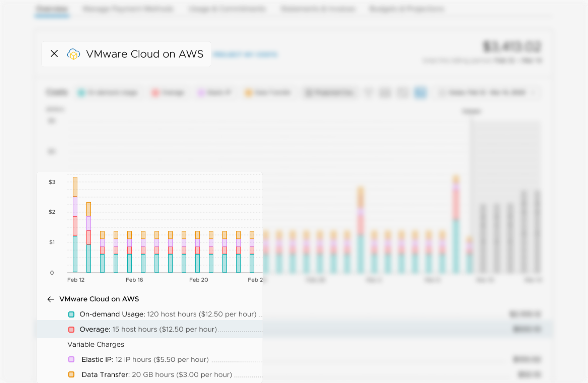
Task: Click the Variable Charges heading
Action: coord(96,344)
